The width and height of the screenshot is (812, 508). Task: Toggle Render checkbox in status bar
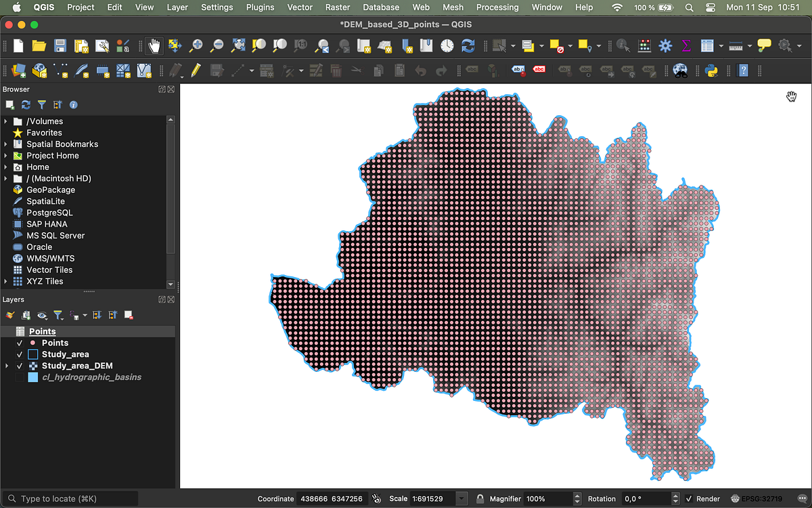(x=687, y=499)
